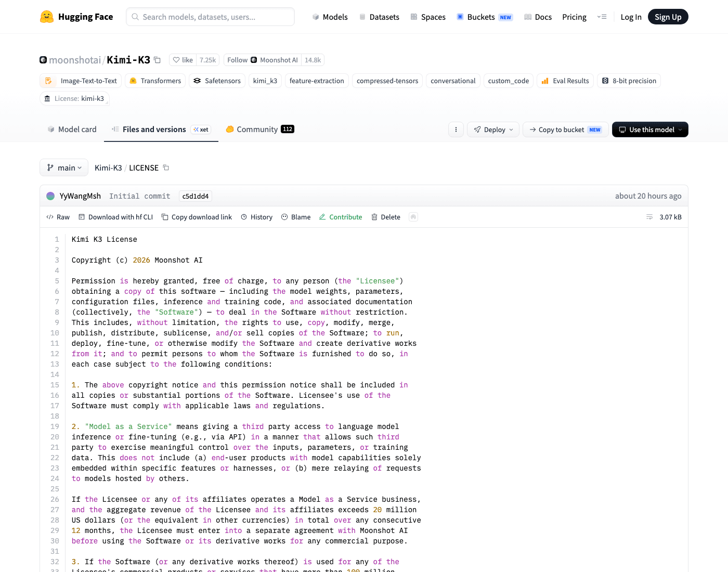
Task: Open YyWangMsh user profile link
Action: [x=80, y=196]
